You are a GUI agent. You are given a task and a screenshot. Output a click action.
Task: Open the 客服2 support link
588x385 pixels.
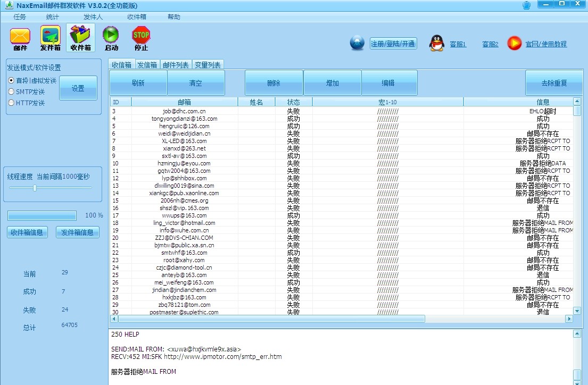tap(490, 44)
